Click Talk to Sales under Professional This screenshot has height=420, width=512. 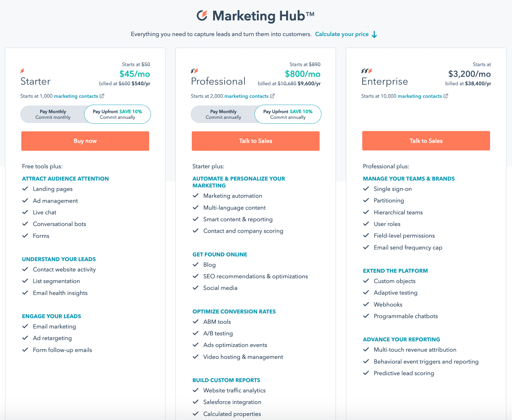pyautogui.click(x=256, y=141)
